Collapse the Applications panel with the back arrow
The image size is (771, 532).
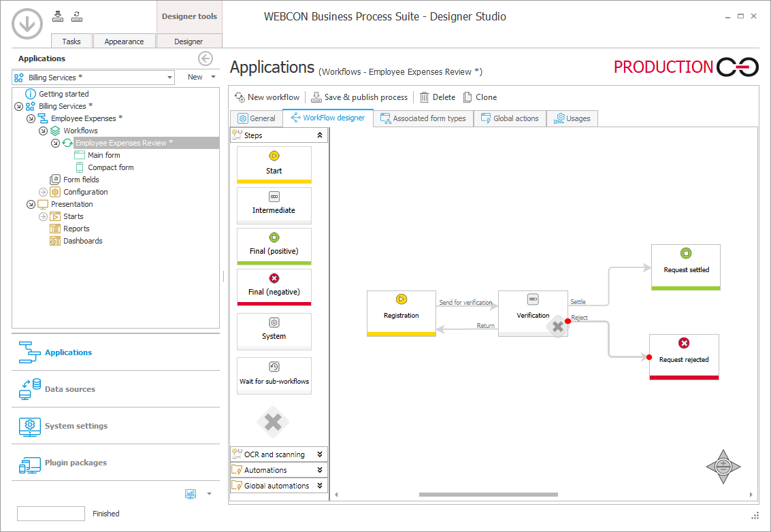point(206,59)
